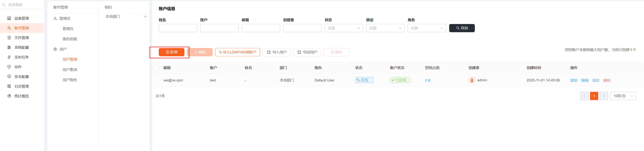Expand the 角色 filter dropdown

(426, 28)
